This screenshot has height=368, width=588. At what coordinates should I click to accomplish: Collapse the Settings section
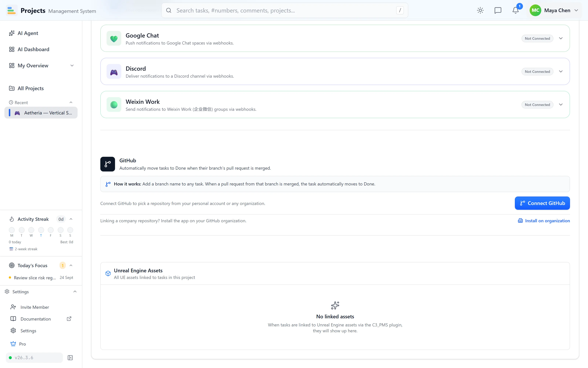[x=75, y=292]
